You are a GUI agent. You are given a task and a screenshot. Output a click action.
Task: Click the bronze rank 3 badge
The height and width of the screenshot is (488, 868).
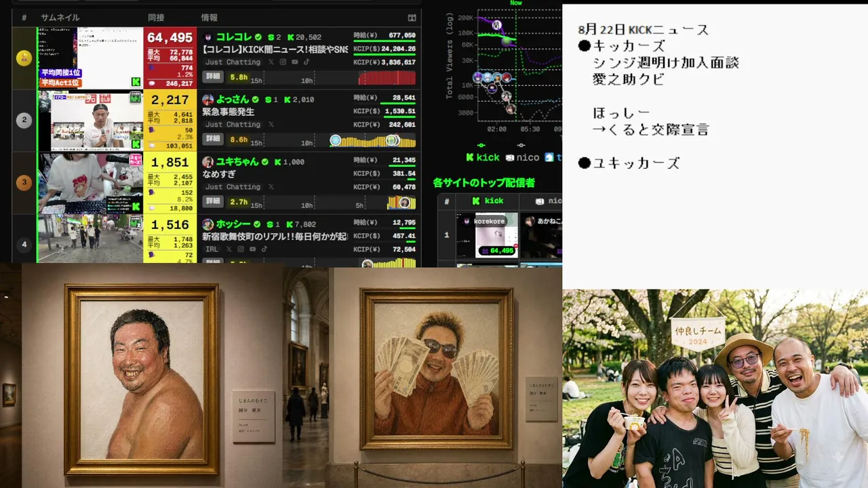pyautogui.click(x=24, y=183)
